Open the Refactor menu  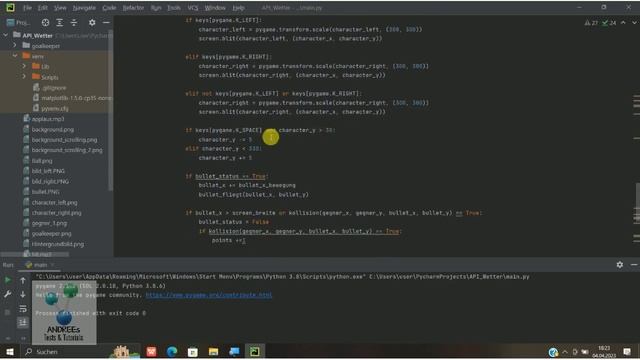[133, 8]
